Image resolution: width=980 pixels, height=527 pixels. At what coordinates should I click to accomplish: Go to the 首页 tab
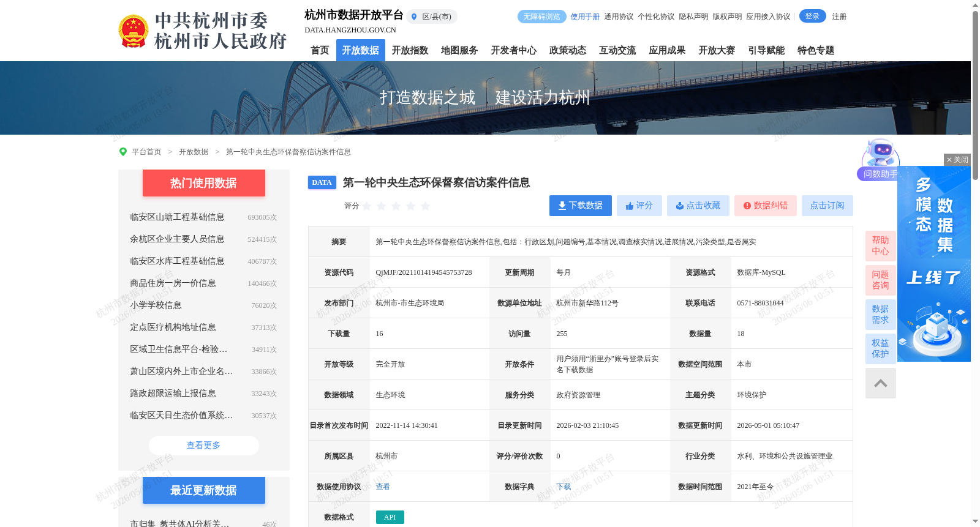pos(320,50)
